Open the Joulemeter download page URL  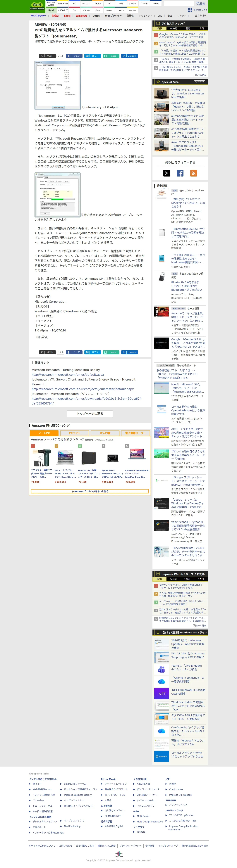pos(87,401)
